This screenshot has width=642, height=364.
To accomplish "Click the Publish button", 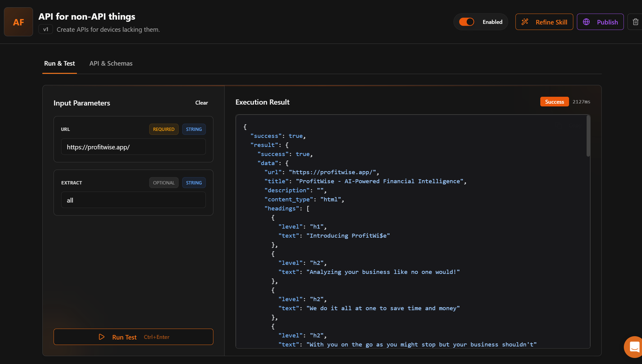I will [600, 22].
